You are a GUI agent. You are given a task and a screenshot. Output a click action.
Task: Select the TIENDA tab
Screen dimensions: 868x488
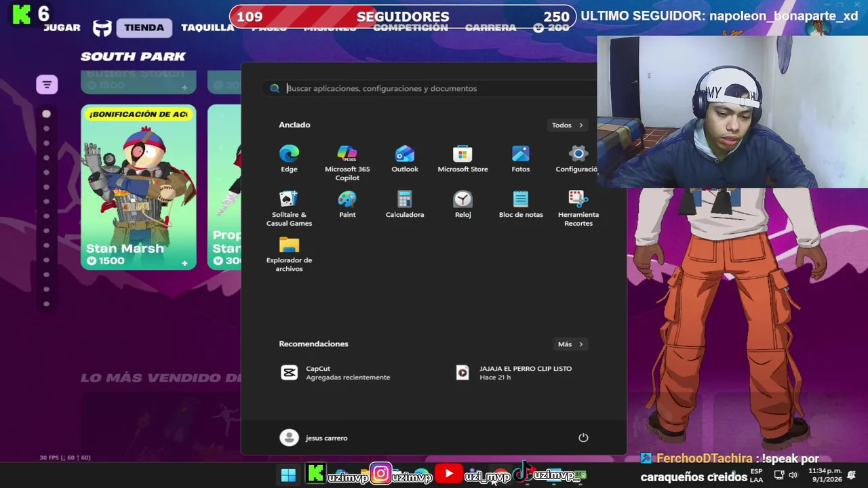point(144,28)
